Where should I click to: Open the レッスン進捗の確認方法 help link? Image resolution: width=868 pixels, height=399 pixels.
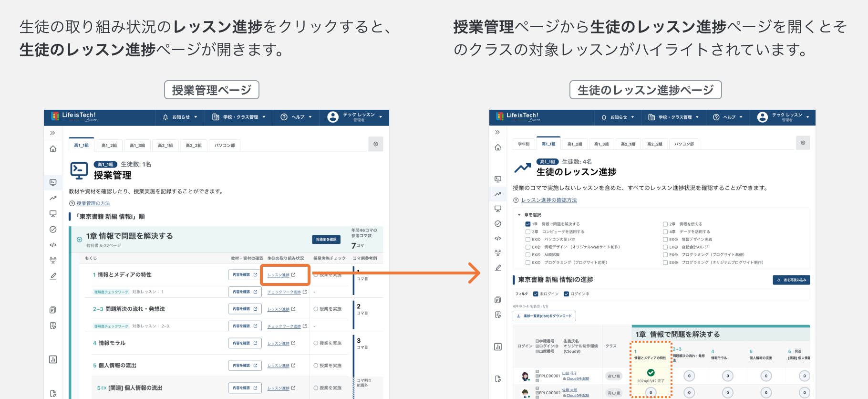click(x=549, y=200)
